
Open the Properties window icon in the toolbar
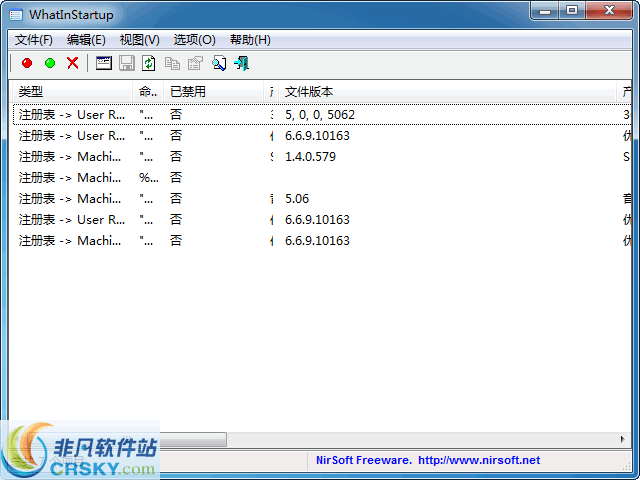104,63
